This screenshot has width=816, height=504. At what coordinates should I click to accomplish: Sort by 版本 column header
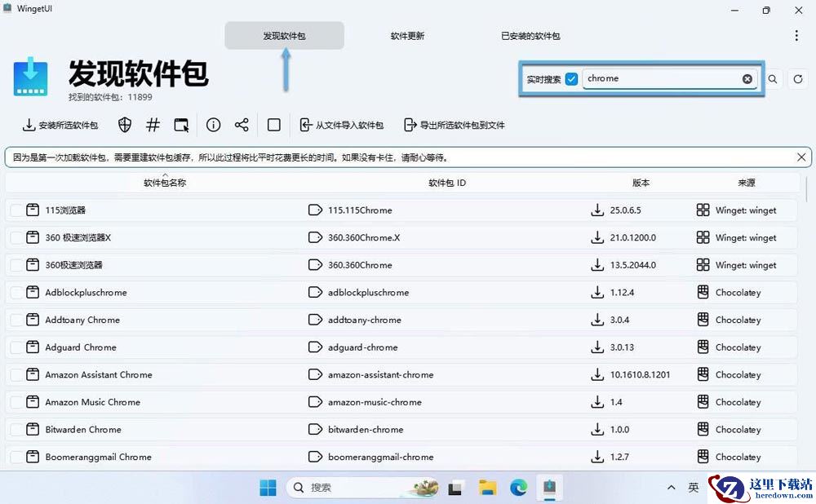tap(641, 183)
